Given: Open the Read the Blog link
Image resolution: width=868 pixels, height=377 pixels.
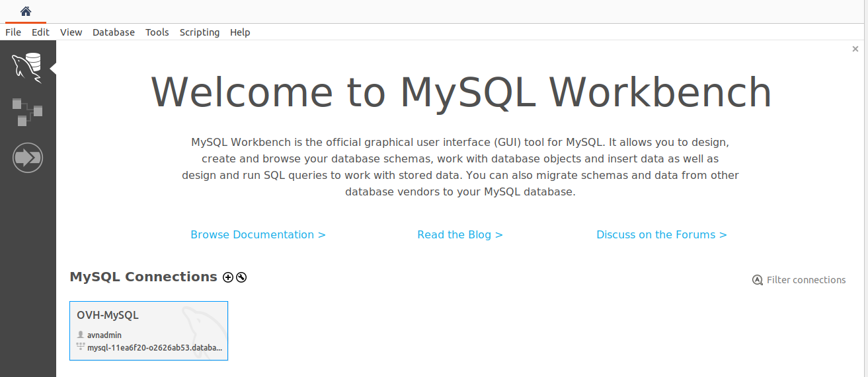Looking at the screenshot, I should tap(460, 234).
